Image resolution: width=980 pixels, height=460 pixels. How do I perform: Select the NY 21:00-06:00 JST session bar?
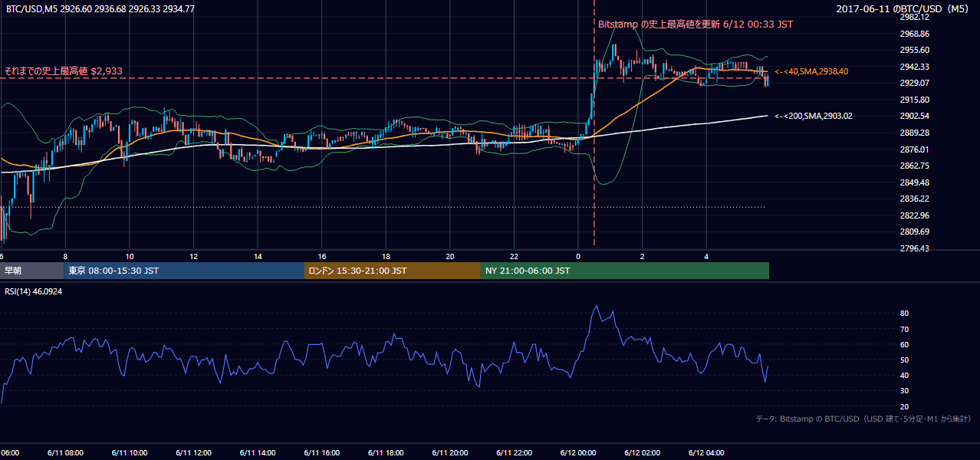[625, 271]
